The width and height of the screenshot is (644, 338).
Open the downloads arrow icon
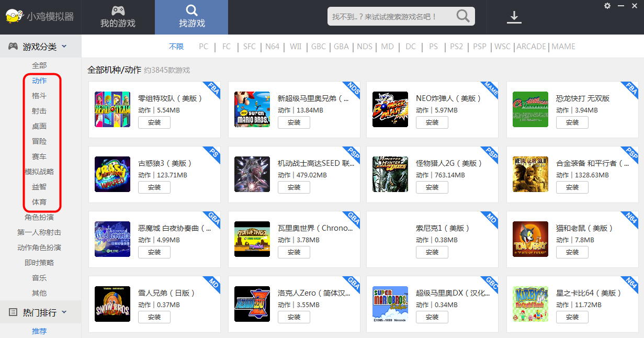[514, 17]
